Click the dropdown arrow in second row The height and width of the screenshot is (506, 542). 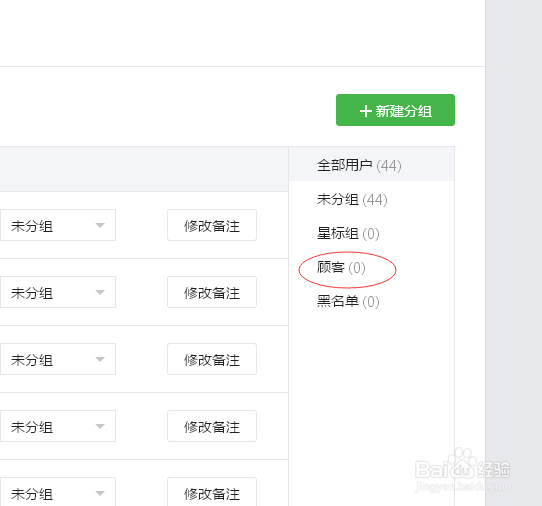[100, 293]
